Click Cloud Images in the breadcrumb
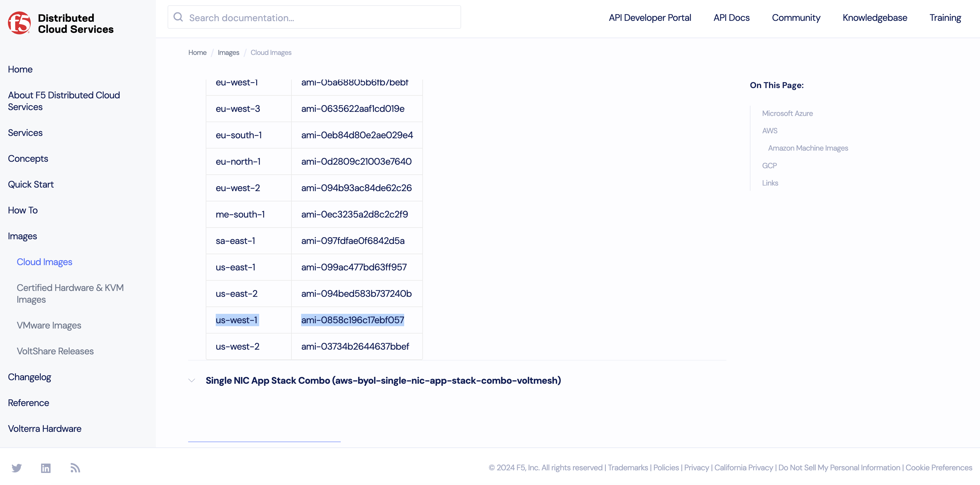 [x=271, y=53]
